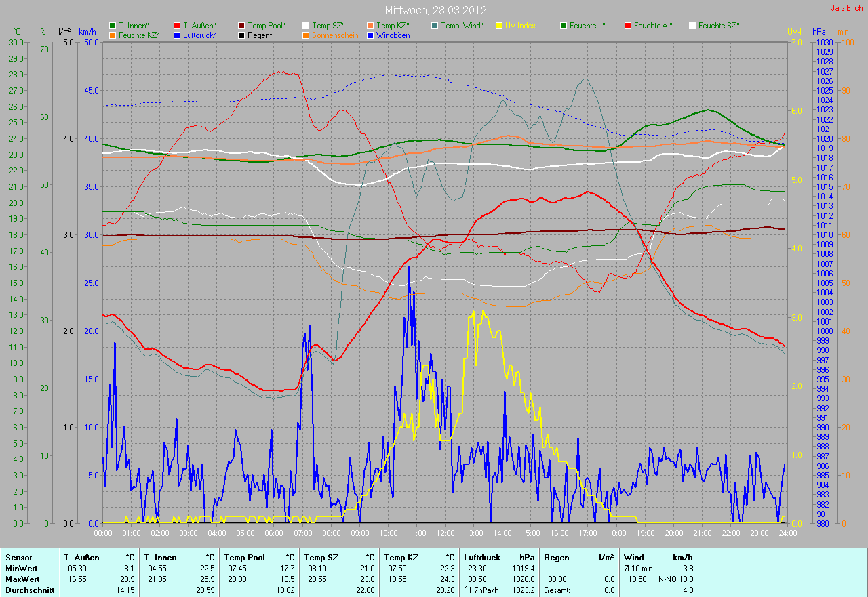Select the Feuchte KZ legend entry
Screen dimensions: 868x597
[x=138, y=35]
